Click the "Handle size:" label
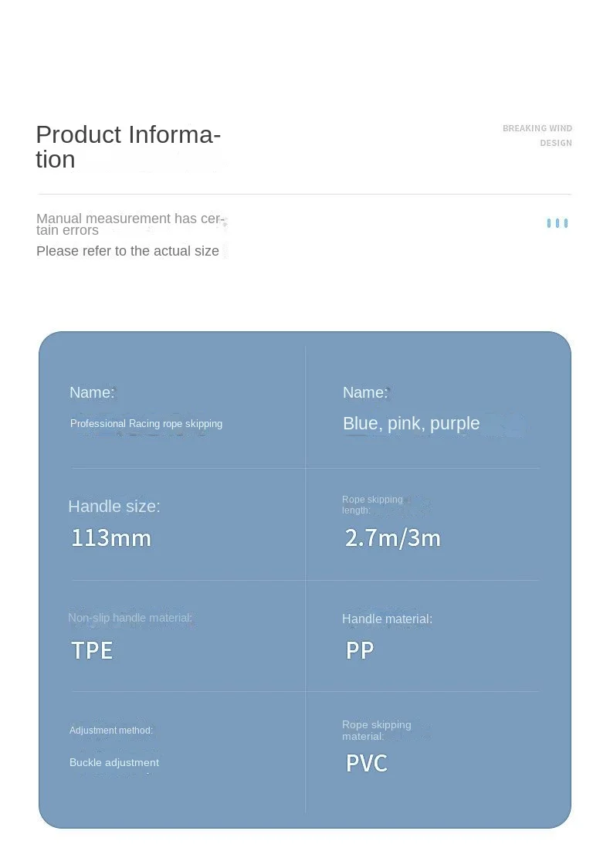This screenshot has height=868, width=610. (x=114, y=507)
